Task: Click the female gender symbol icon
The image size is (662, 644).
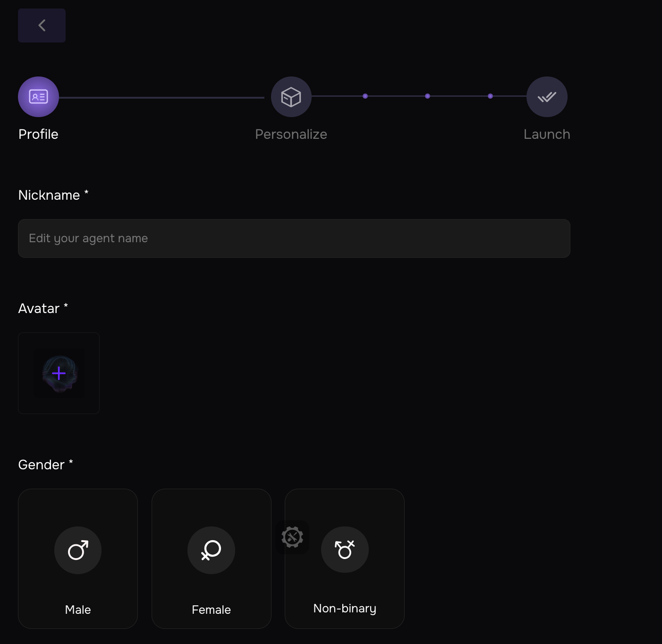Action: [211, 550]
